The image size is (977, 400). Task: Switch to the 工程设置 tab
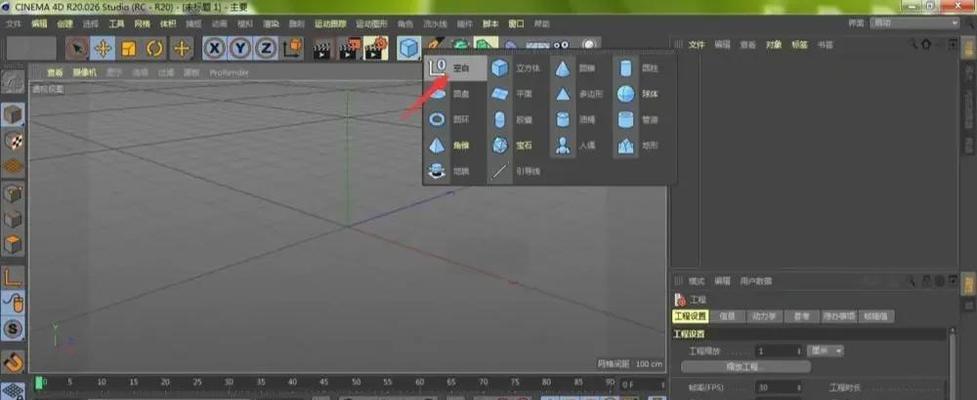point(690,317)
